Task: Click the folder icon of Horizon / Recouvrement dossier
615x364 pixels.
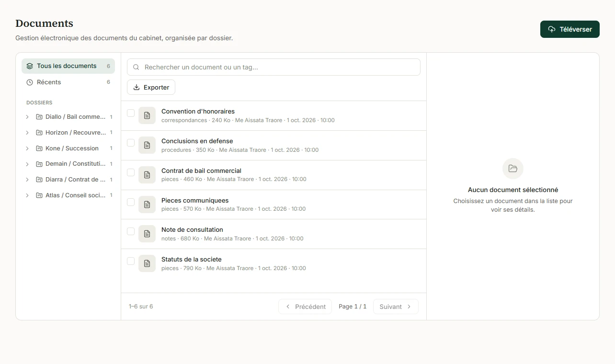Action: pyautogui.click(x=39, y=133)
